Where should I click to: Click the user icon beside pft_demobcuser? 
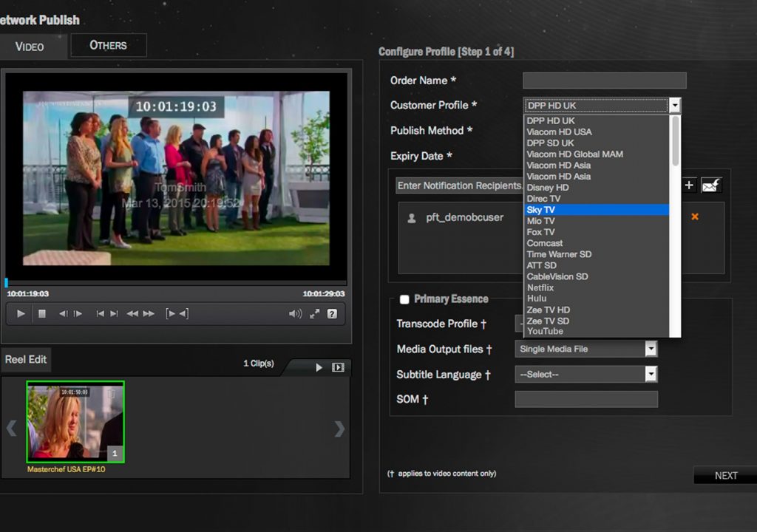coord(412,218)
